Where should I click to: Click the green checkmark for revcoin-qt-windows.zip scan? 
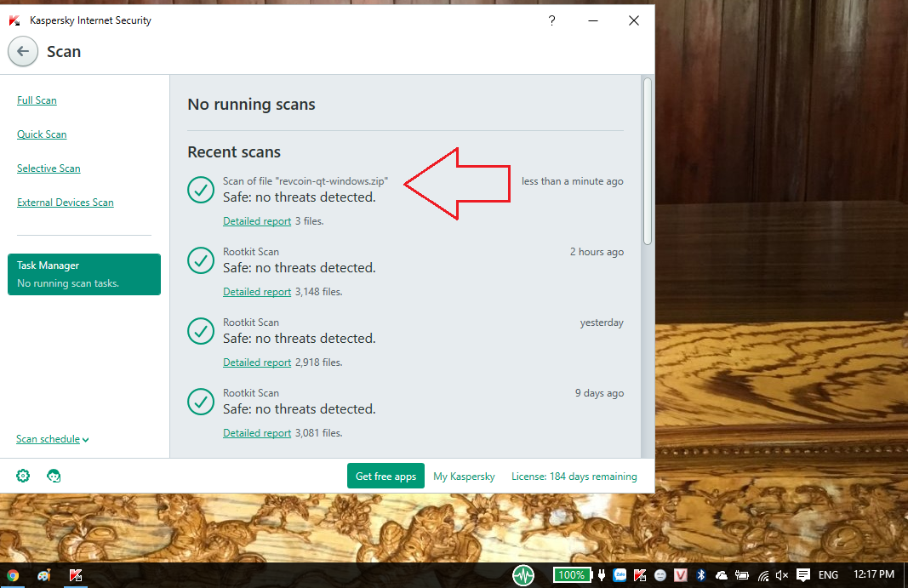point(201,190)
